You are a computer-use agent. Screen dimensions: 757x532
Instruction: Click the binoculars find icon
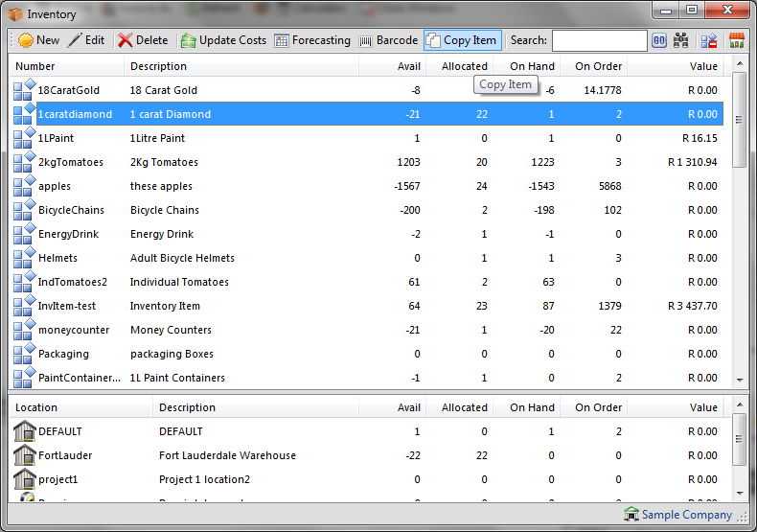(x=681, y=40)
